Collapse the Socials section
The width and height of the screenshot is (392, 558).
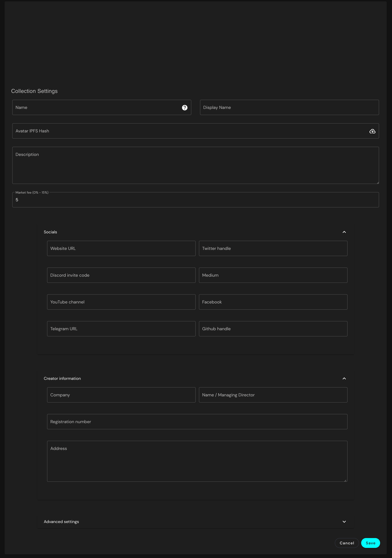click(344, 232)
